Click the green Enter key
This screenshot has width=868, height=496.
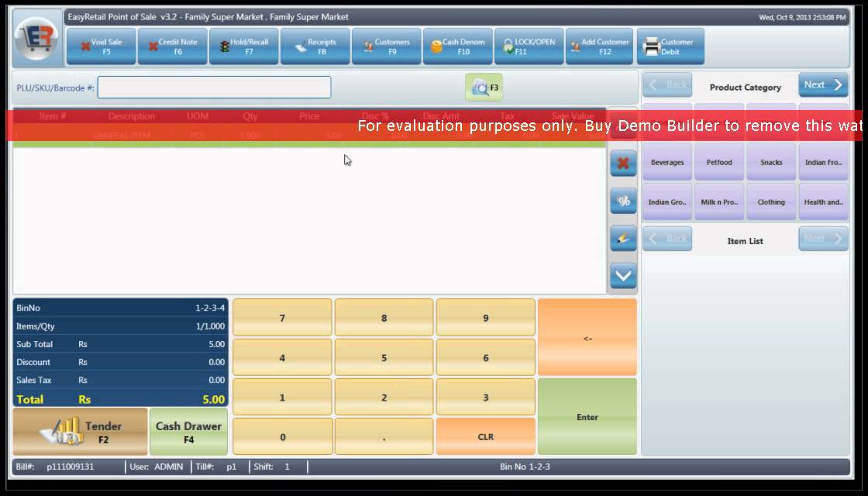click(587, 417)
